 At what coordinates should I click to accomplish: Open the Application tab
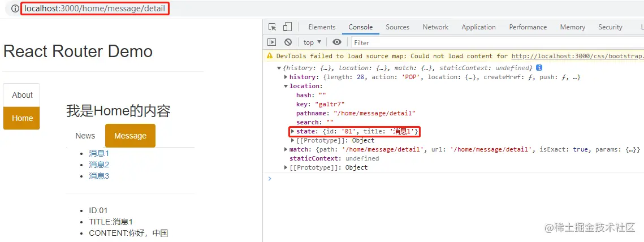point(478,27)
